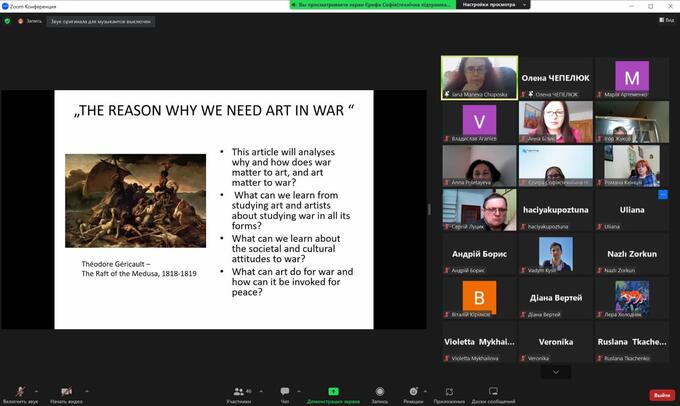Click the green encryption shield icon

8,20
